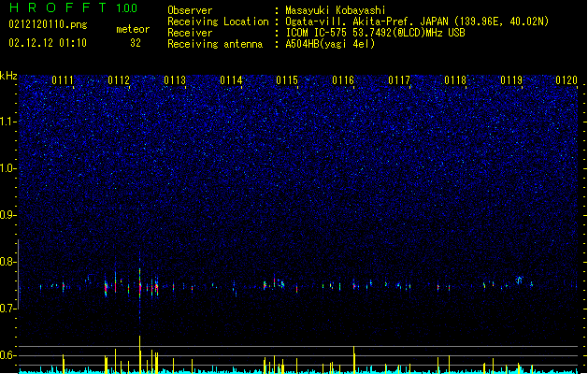
Task: Click the HROFFT 1.0.0 title text
Action: pyautogui.click(x=73, y=7)
